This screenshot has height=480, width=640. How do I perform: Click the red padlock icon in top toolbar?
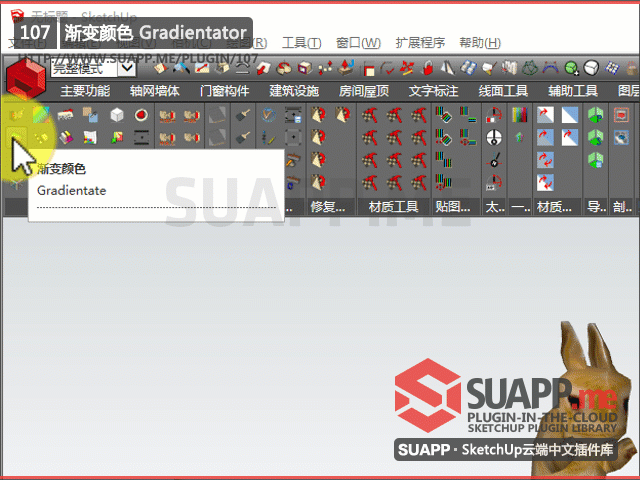pos(427,68)
